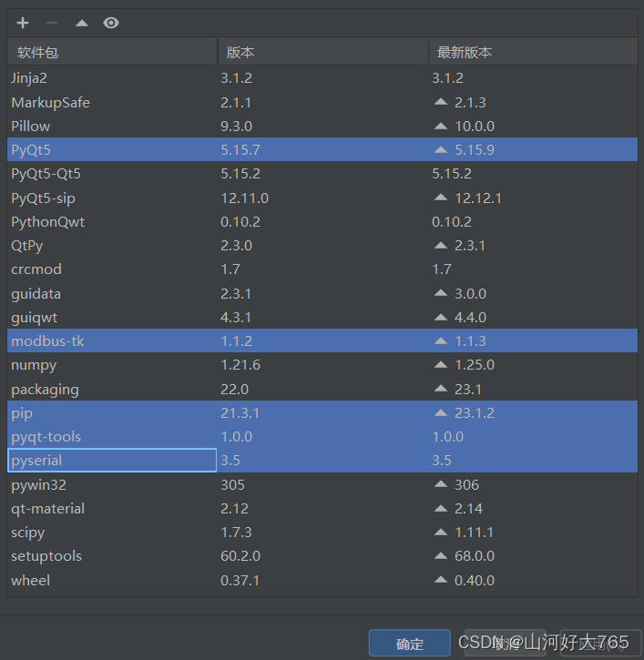Click upgrade arrow beside MarkupSafe 2.1.3
The image size is (644, 660).
(x=441, y=101)
